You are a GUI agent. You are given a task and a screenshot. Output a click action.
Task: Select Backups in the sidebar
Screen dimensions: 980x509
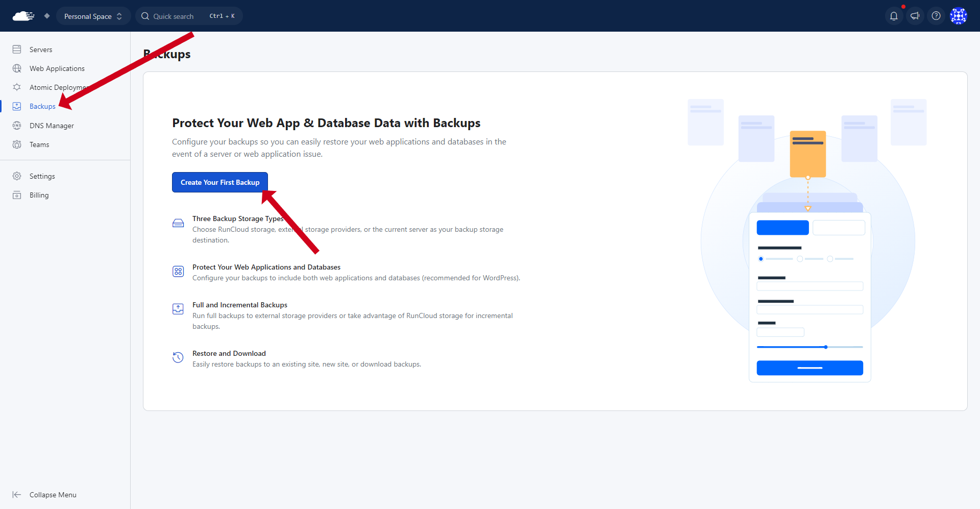[x=42, y=106]
